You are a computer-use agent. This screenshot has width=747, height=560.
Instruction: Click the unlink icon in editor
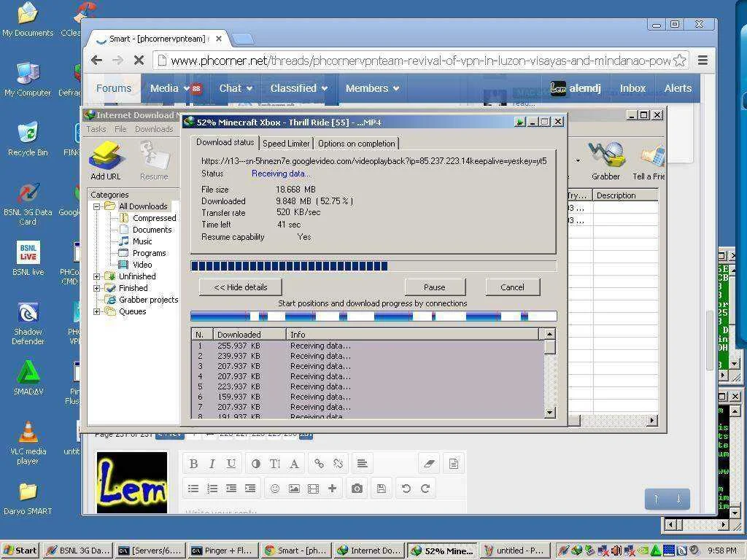pos(338,463)
